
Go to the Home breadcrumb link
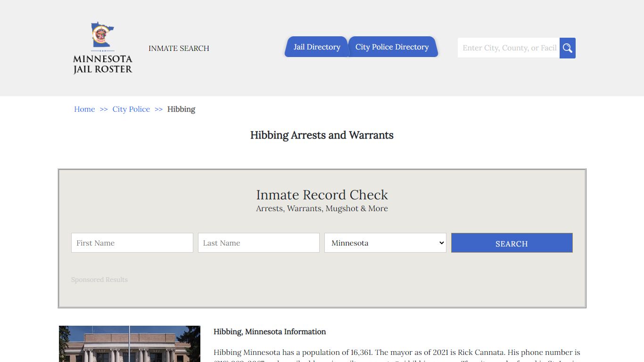(84, 109)
